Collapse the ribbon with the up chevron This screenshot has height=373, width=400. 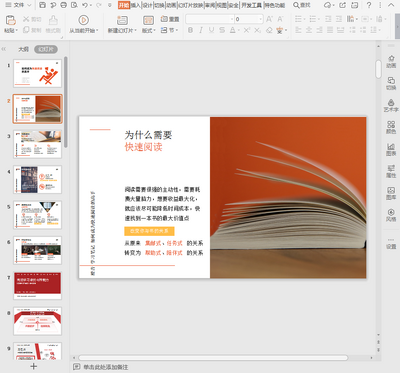click(x=391, y=5)
